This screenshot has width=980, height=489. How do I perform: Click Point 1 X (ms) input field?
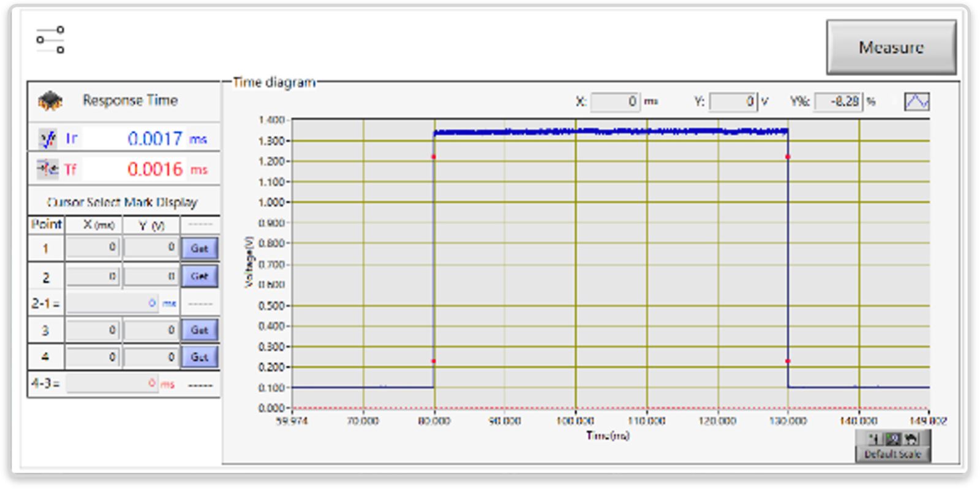(x=92, y=247)
